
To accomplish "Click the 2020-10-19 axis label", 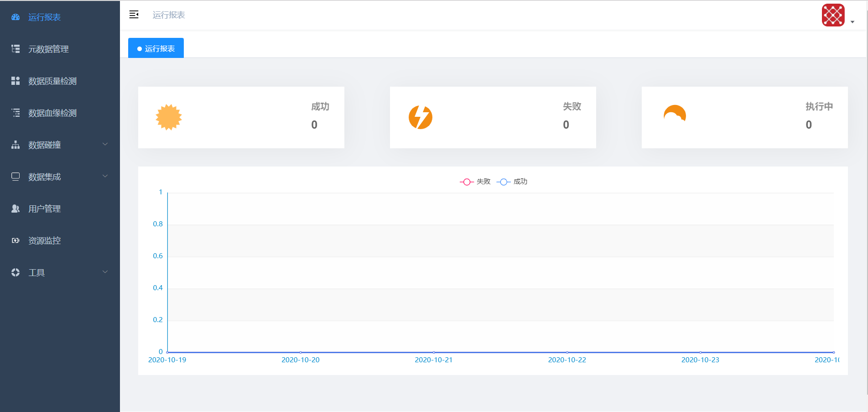I will pos(167,360).
